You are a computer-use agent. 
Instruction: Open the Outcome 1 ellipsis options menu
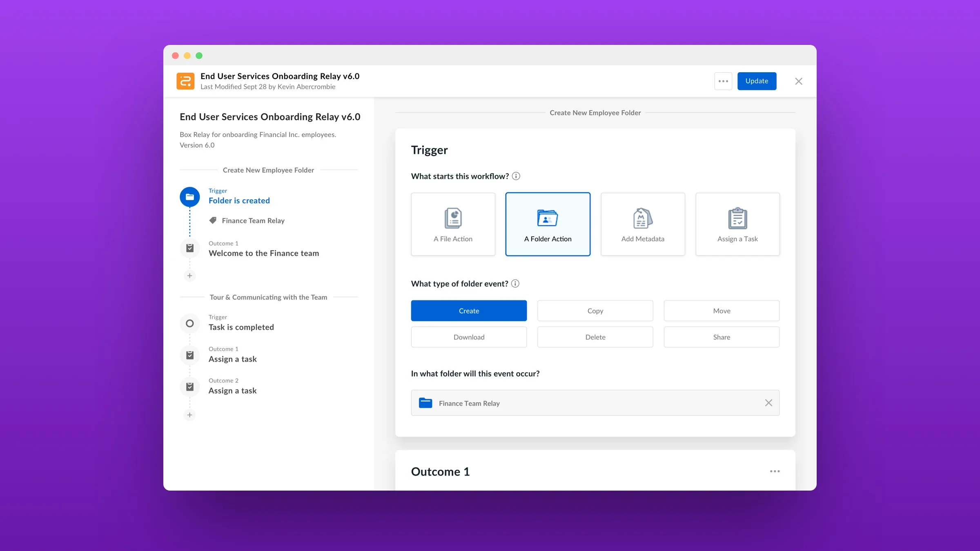775,471
